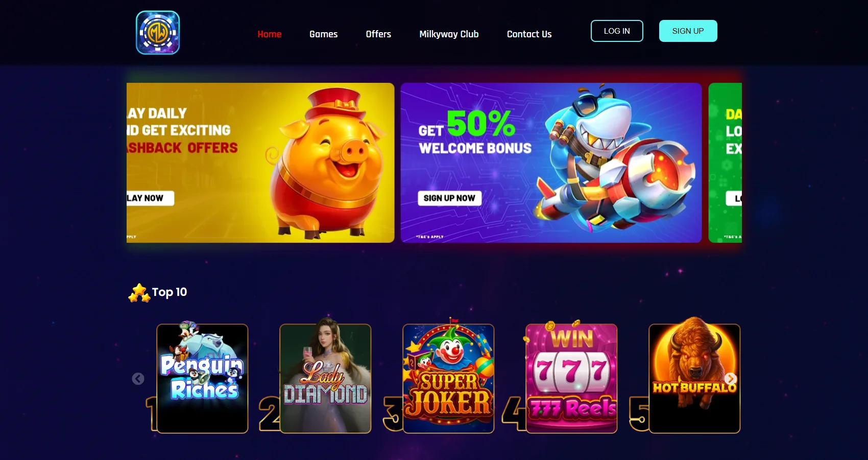Click PLAY NOW on cashback offers banner
Viewport: 868px width, 460px height.
click(150, 198)
